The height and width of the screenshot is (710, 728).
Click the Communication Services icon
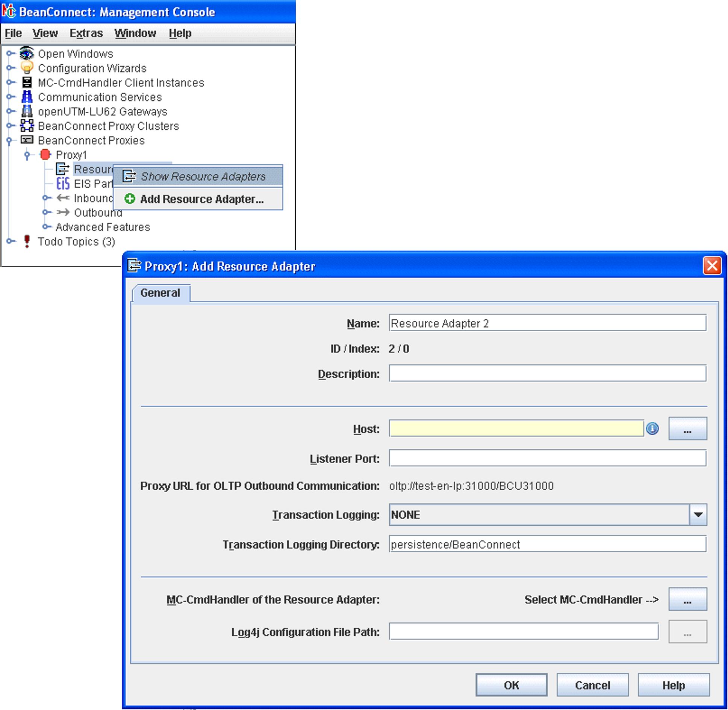click(27, 97)
